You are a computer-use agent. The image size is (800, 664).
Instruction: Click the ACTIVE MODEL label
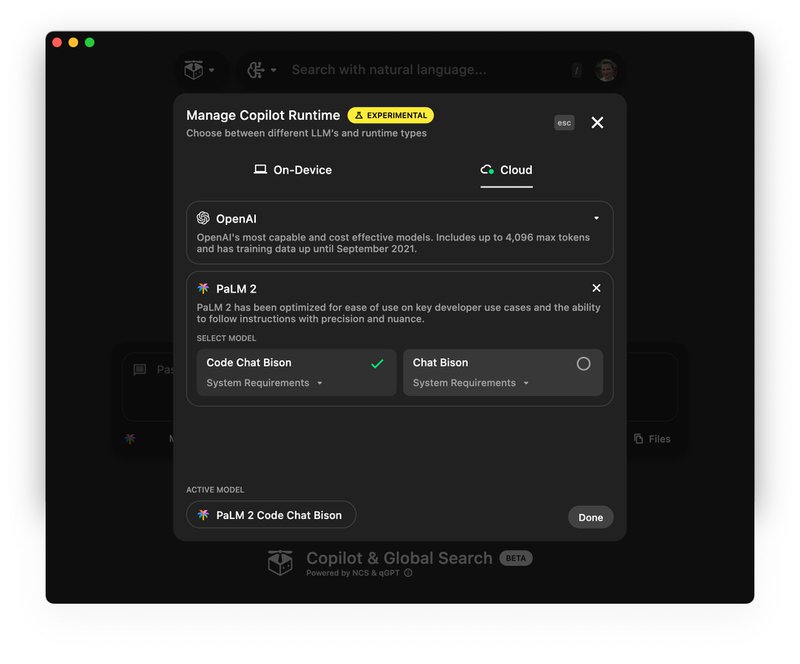(x=215, y=490)
